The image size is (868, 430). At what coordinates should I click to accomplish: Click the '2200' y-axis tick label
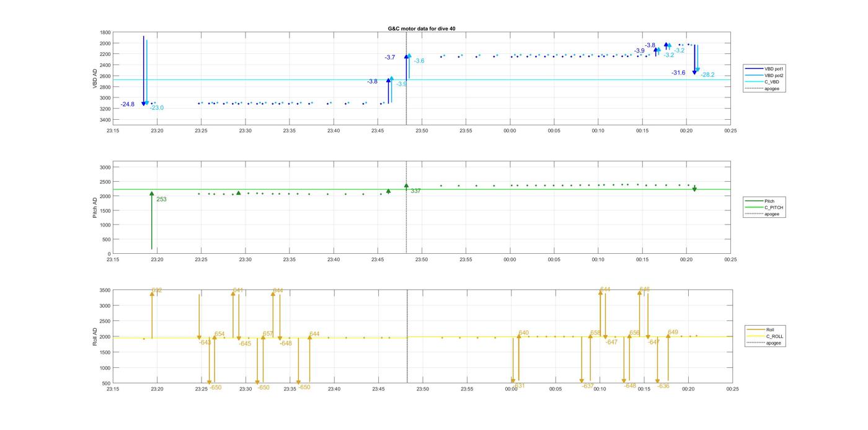105,55
